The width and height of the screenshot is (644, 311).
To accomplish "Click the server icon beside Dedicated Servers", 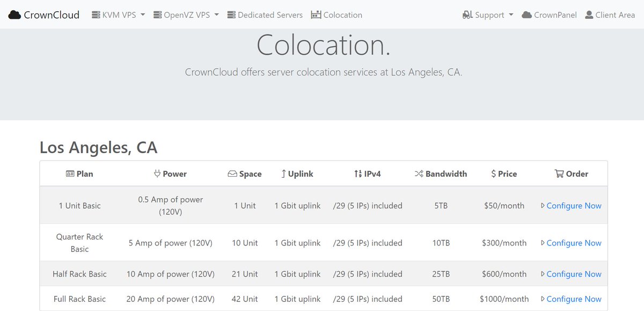I will [x=231, y=15].
